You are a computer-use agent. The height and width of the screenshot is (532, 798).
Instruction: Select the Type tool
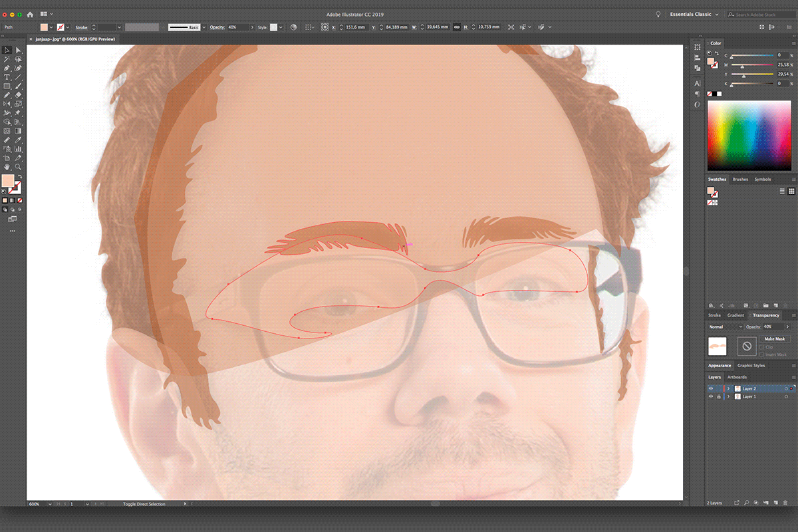click(7, 77)
